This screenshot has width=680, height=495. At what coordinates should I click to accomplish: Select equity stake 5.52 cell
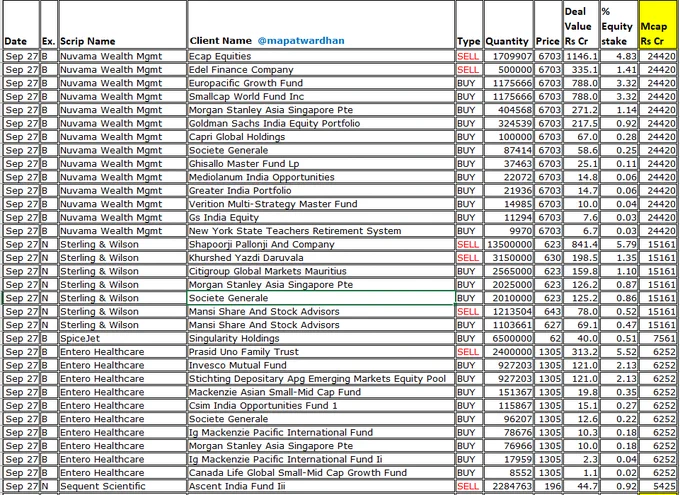tap(619, 352)
